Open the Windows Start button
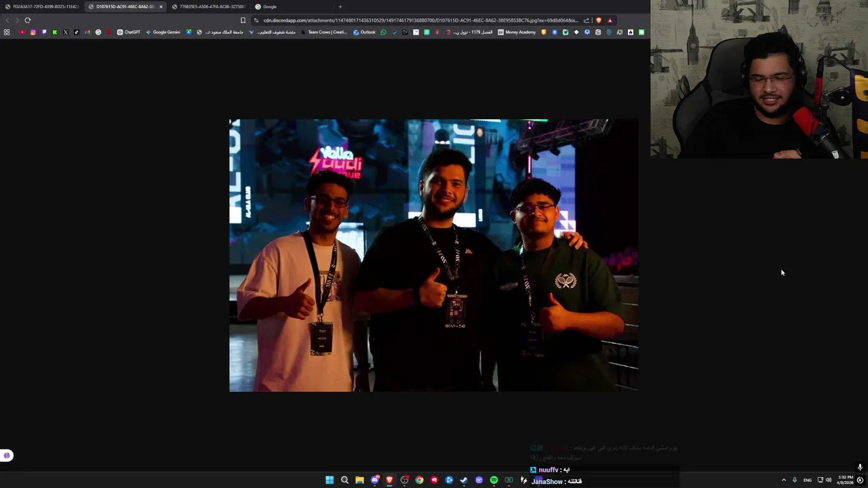 (x=330, y=480)
